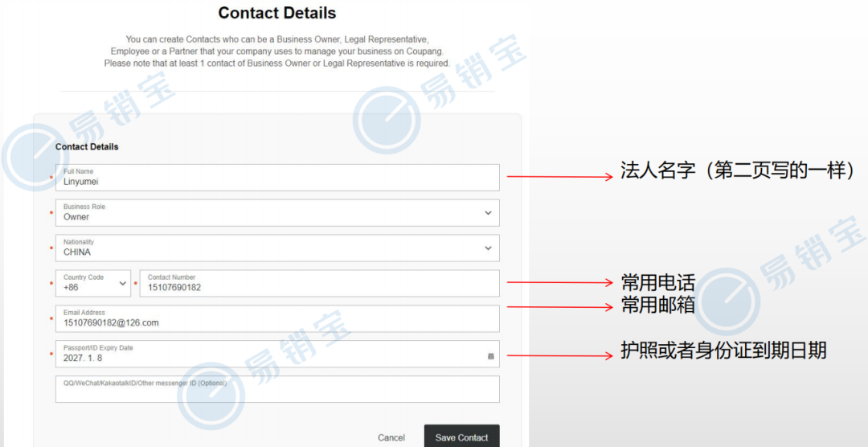This screenshot has width=868, height=447.
Task: Click the Chinese note 常用邮箱
Action: 657,305
